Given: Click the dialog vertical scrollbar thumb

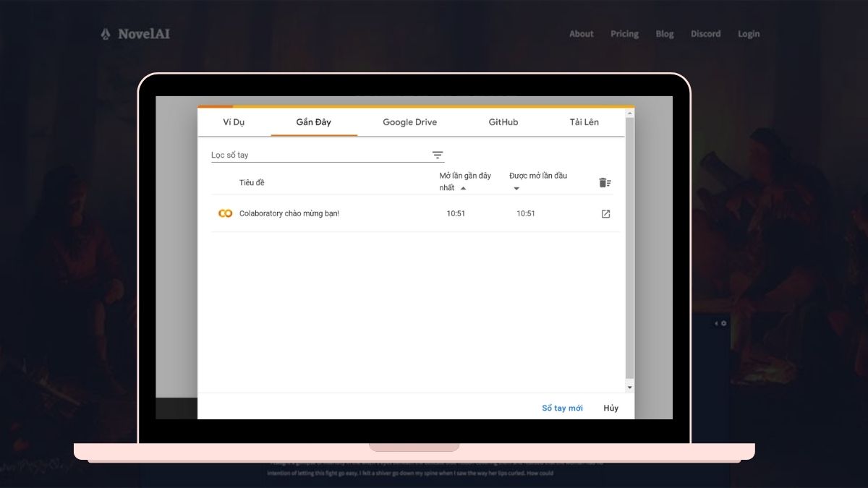Looking at the screenshot, I should click(x=629, y=247).
